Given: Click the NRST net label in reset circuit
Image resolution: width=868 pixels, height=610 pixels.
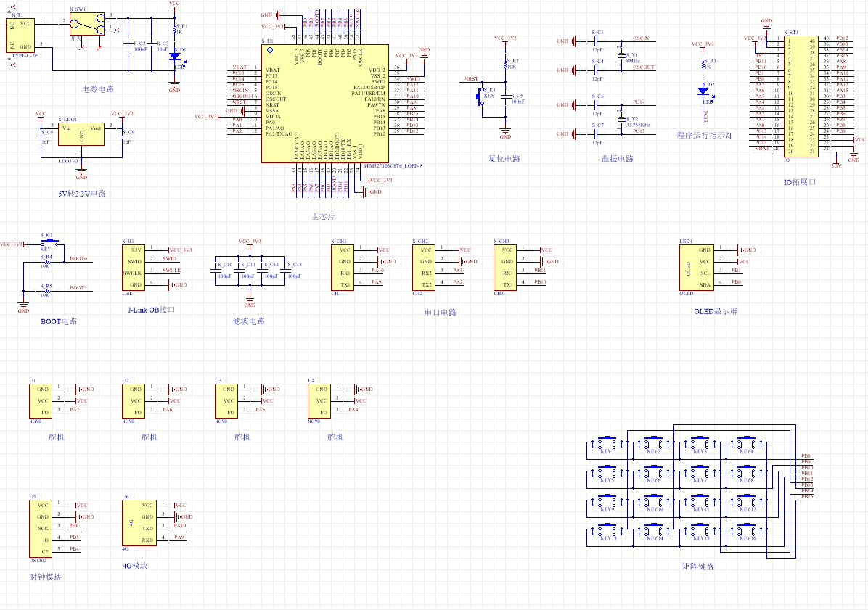Looking at the screenshot, I should point(471,79).
